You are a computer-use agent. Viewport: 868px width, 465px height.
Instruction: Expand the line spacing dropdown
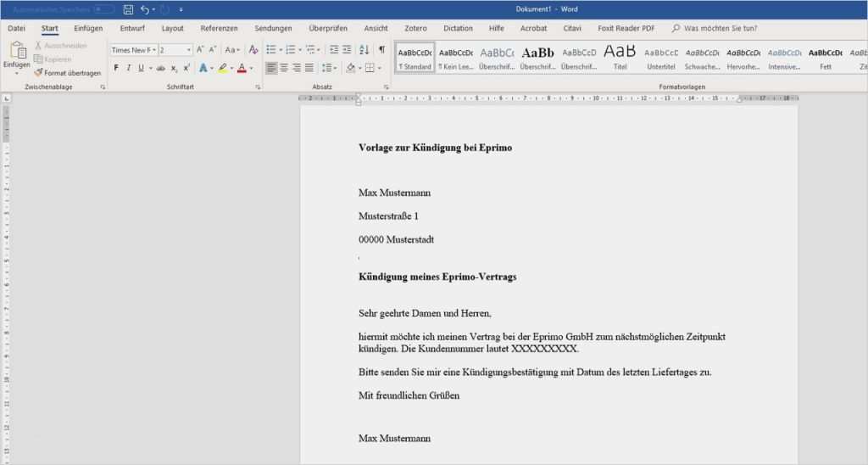pyautogui.click(x=336, y=68)
